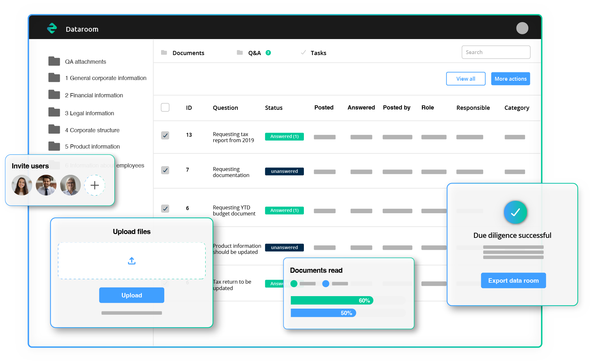Click the upload arrow icon in drop zone
The height and width of the screenshot is (364, 594).
(132, 261)
